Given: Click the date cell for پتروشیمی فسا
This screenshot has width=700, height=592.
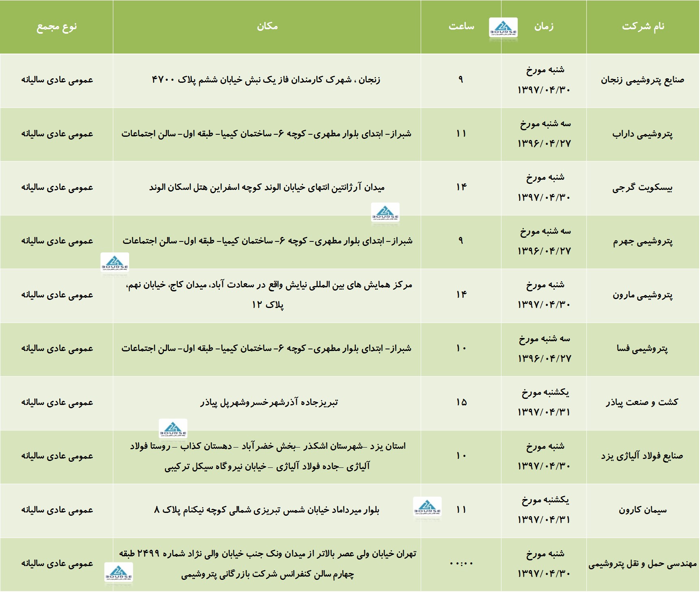Looking at the screenshot, I should (544, 349).
